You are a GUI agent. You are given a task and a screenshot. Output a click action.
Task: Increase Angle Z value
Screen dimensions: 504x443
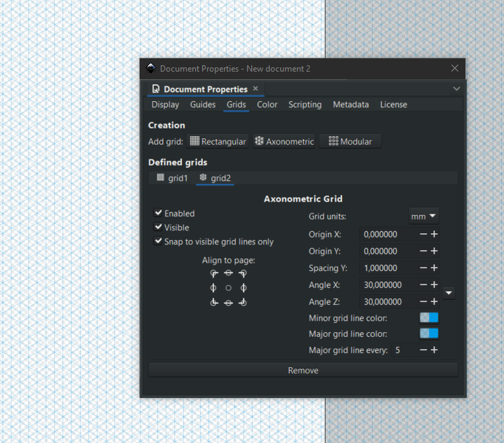click(x=435, y=302)
